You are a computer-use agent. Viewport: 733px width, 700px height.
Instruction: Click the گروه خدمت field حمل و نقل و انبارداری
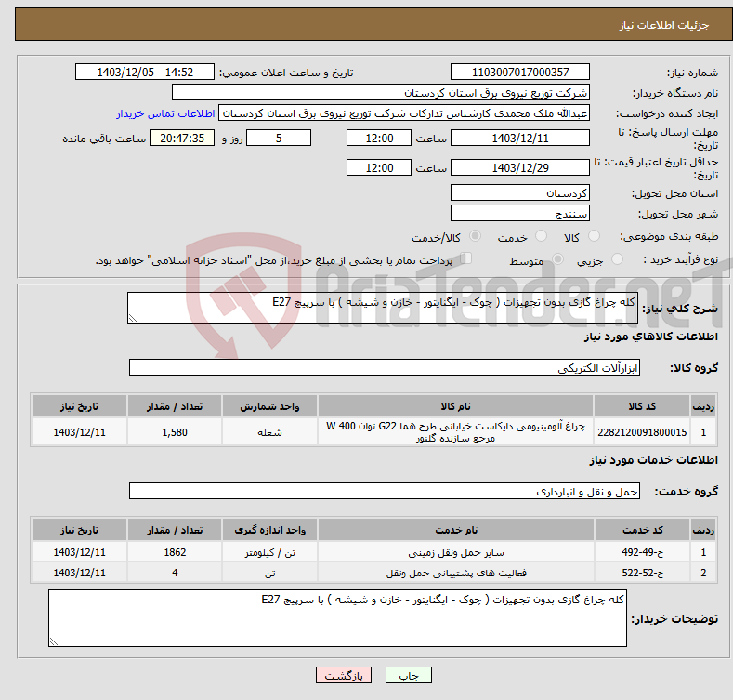(x=385, y=492)
